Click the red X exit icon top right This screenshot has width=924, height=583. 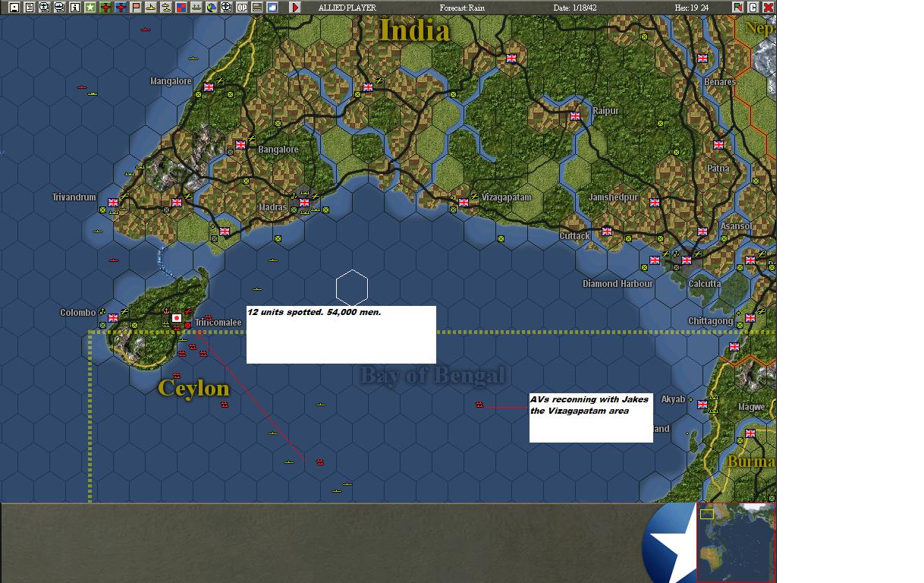click(x=768, y=7)
